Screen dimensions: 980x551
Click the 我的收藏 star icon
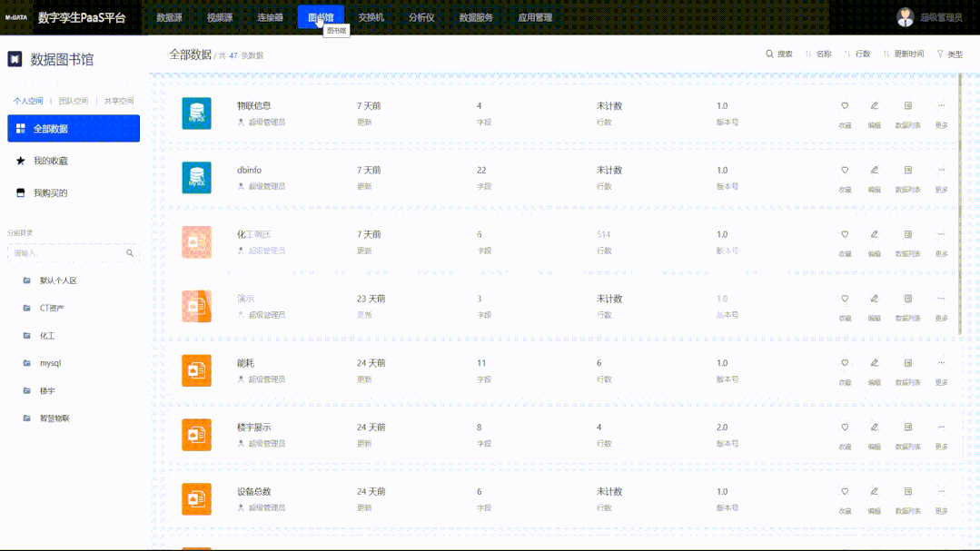(21, 161)
